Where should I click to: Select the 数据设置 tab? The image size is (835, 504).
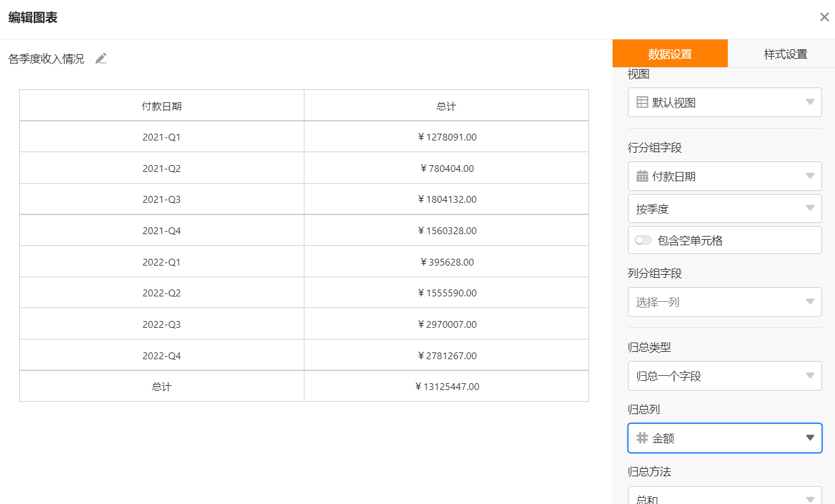tap(670, 54)
